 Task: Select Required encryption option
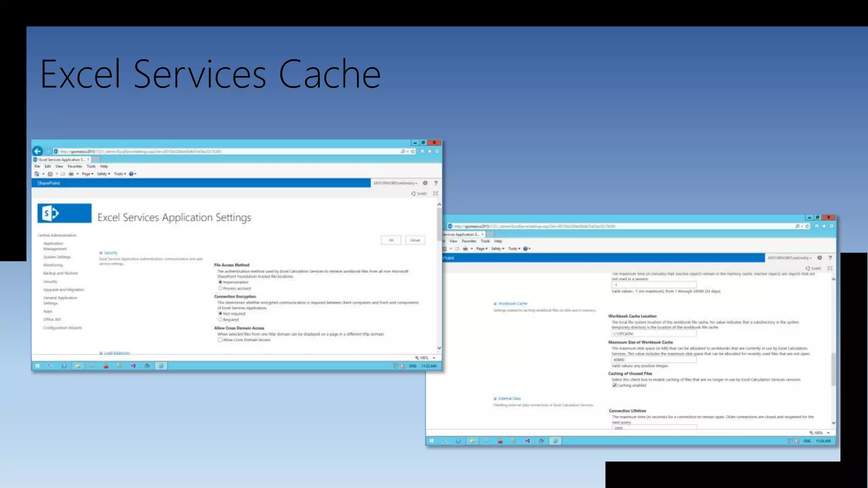[220, 320]
